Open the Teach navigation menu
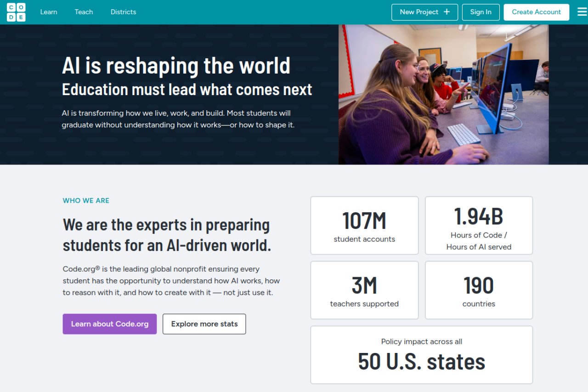Screen dimensions: 588x392 pos(84,12)
